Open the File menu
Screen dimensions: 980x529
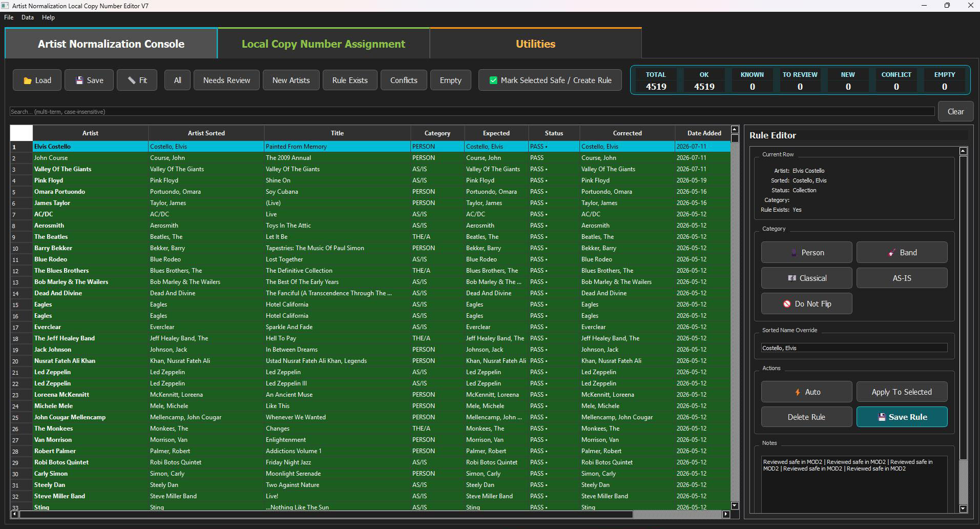pos(9,17)
